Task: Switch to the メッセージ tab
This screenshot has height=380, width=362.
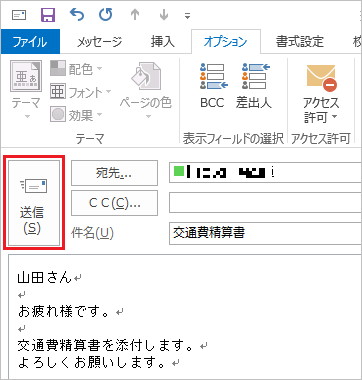Action: [x=100, y=42]
